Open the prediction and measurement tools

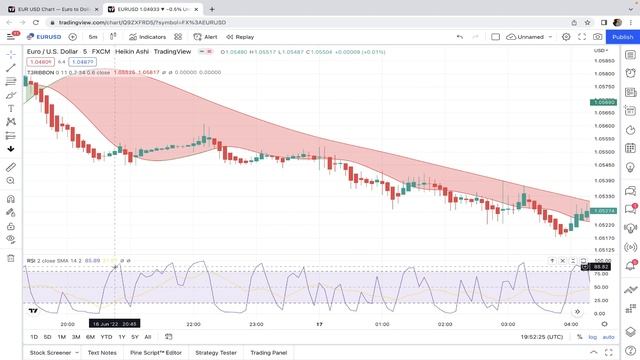11,136
